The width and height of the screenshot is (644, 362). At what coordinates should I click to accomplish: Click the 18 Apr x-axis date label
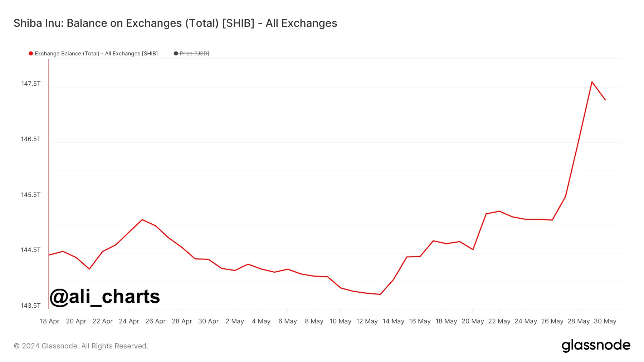49,321
